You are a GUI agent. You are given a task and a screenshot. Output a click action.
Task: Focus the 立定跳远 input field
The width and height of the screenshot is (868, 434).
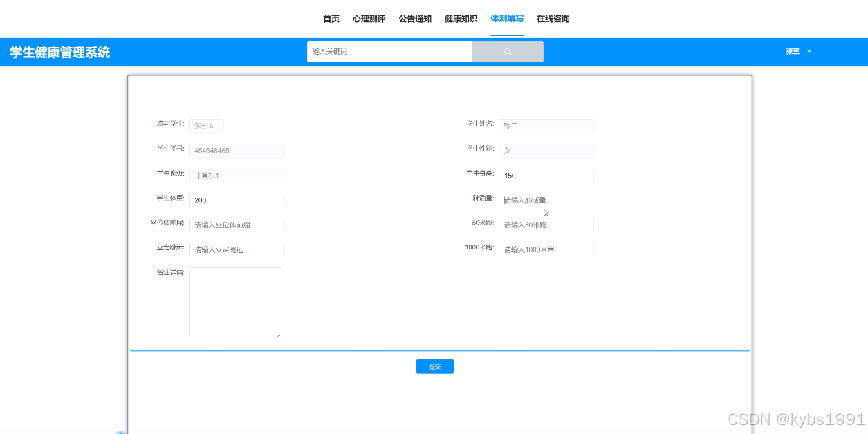pyautogui.click(x=237, y=249)
